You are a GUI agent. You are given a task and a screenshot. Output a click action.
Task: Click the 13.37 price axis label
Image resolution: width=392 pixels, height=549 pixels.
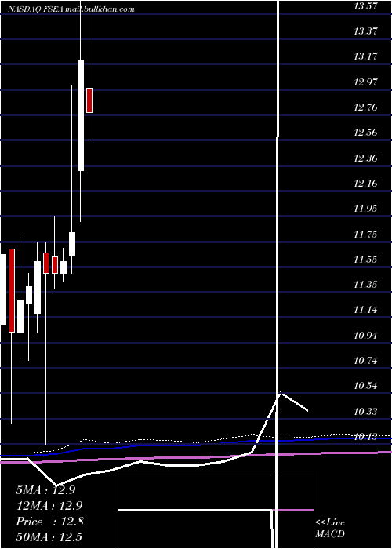[365, 31]
